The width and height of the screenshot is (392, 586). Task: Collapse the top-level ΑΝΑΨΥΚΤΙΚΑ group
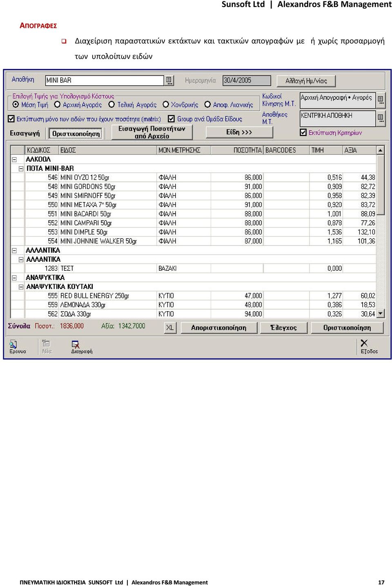(x=14, y=278)
